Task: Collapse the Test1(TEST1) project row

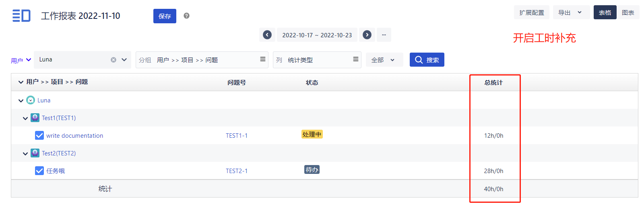Action: (25, 118)
